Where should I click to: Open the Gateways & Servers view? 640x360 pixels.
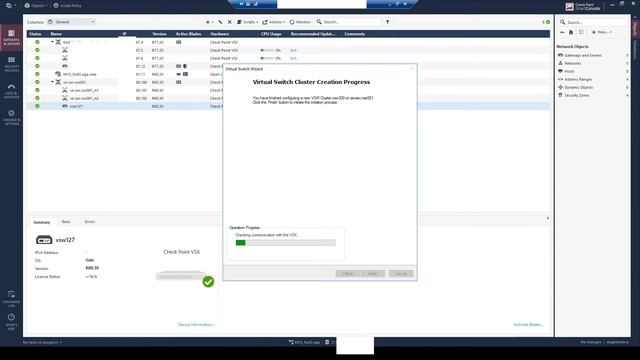click(x=11, y=38)
